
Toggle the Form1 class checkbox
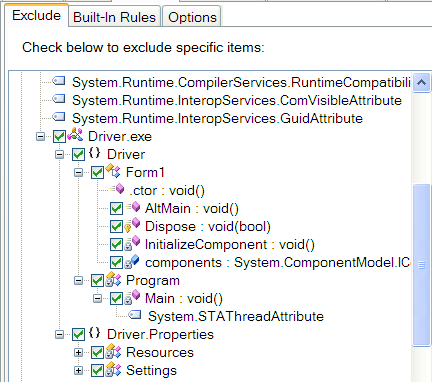tap(97, 172)
